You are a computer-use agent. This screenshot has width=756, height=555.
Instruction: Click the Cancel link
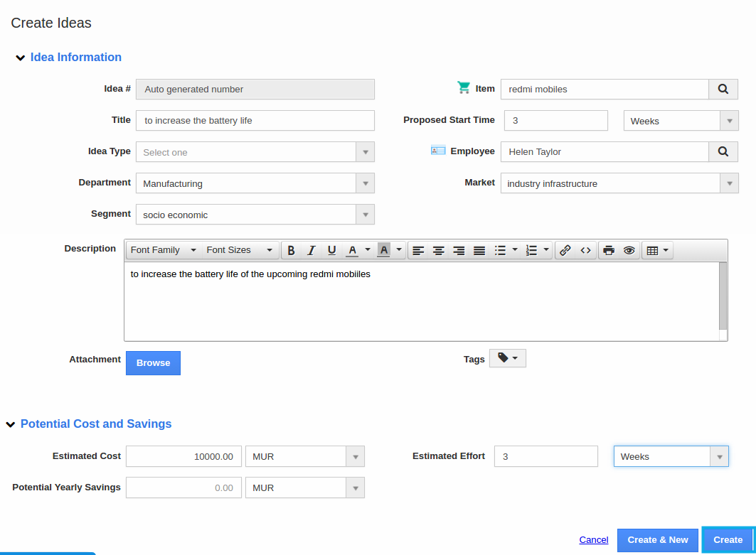[x=594, y=540]
